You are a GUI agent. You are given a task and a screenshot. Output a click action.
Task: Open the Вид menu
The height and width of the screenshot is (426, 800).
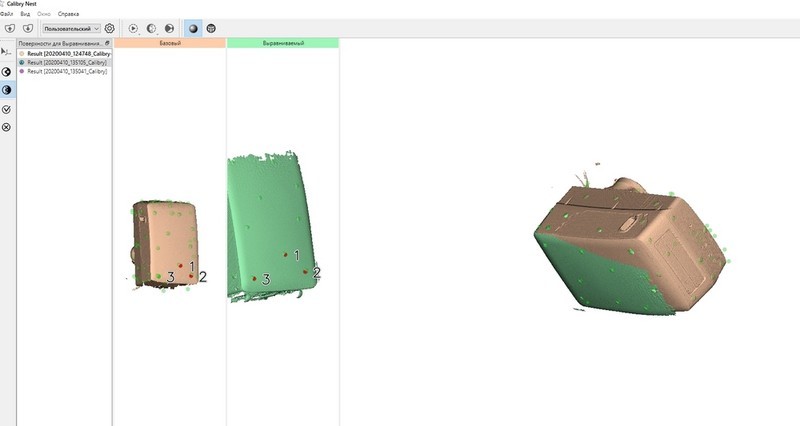[24, 15]
